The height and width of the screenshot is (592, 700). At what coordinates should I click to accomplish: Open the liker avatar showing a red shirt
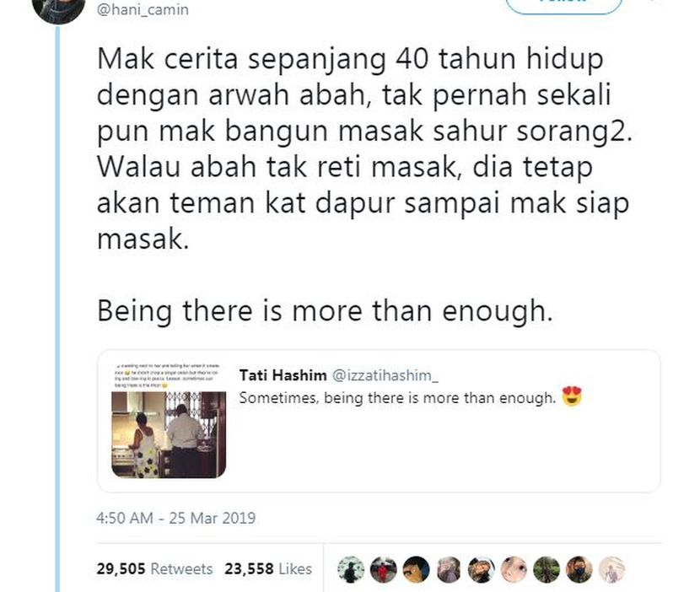(384, 570)
